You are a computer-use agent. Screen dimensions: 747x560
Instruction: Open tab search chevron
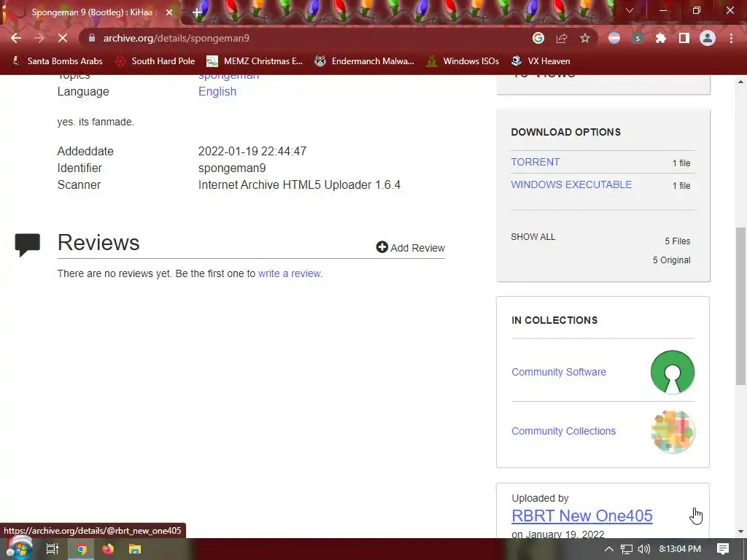[x=630, y=10]
